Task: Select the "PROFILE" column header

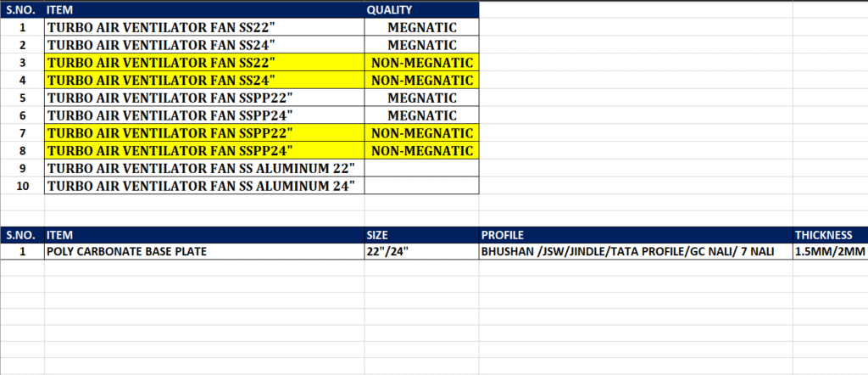Action: point(635,234)
